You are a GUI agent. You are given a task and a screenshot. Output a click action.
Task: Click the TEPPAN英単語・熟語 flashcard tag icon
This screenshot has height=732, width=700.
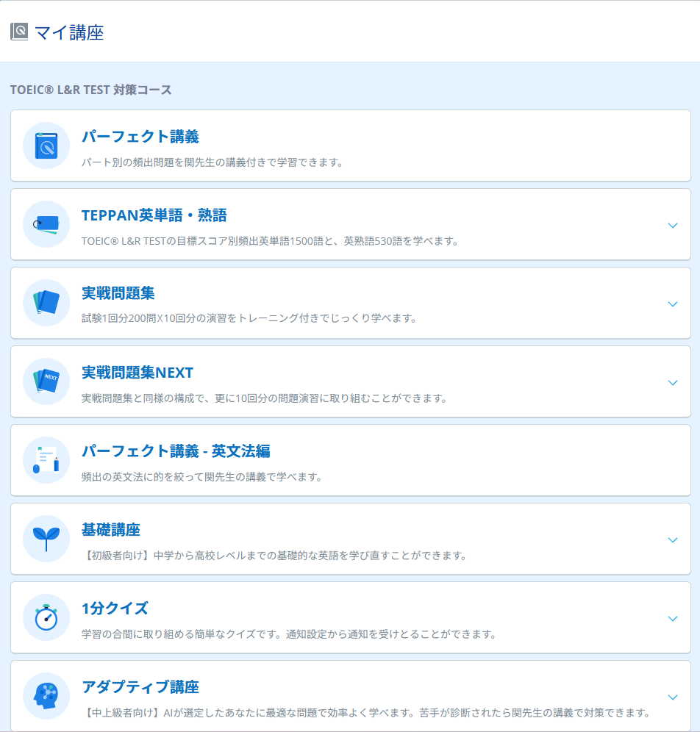pyautogui.click(x=46, y=224)
